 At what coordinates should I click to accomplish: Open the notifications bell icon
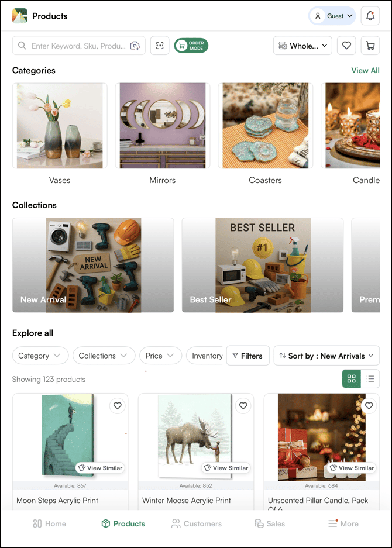pyautogui.click(x=370, y=16)
